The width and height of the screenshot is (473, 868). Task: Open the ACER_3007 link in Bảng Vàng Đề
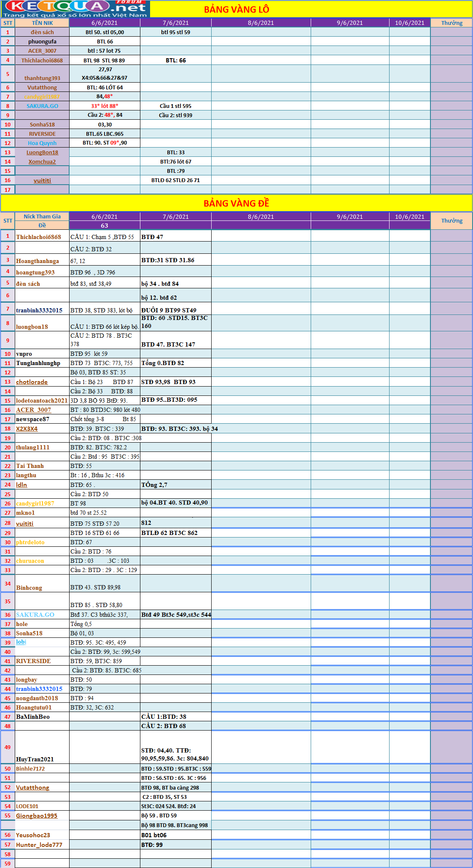click(x=33, y=410)
